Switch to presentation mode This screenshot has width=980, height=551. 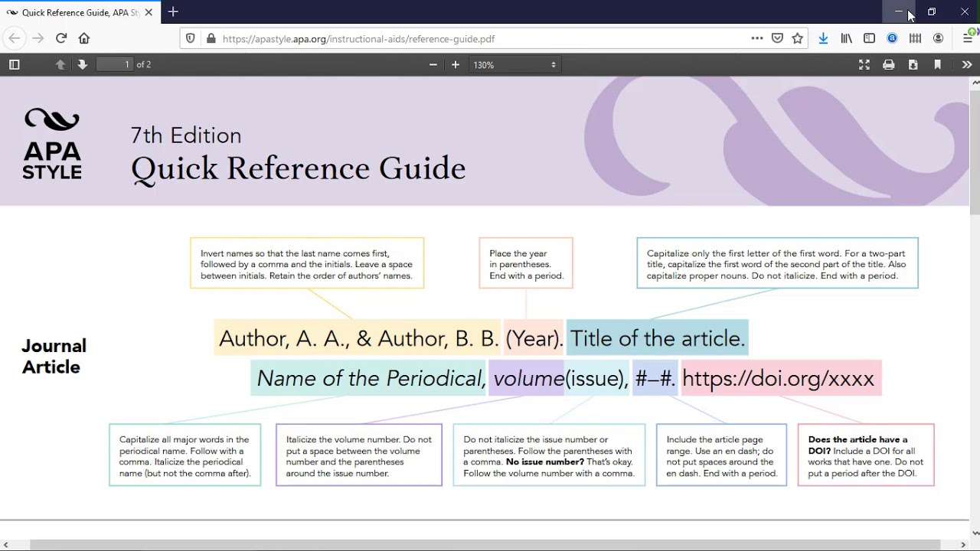pyautogui.click(x=864, y=65)
